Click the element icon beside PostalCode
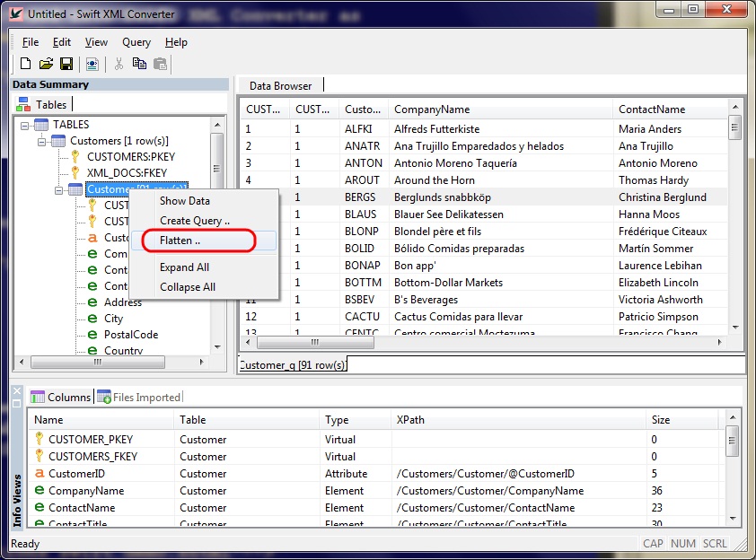Viewport: 756px width, 560px height. click(x=92, y=335)
